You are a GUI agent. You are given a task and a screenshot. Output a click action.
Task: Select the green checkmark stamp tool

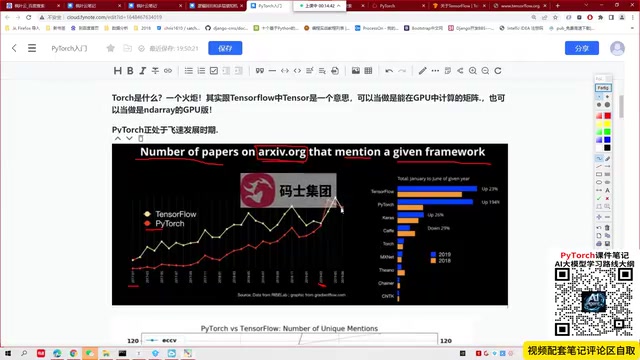[599, 198]
